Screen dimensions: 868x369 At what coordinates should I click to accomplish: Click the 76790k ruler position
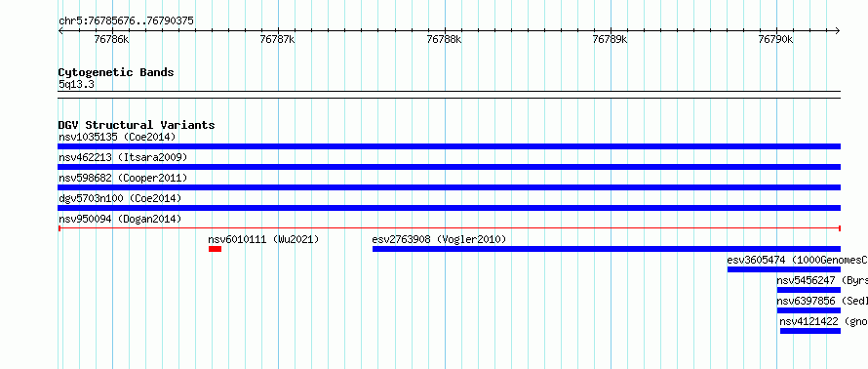coord(776,39)
